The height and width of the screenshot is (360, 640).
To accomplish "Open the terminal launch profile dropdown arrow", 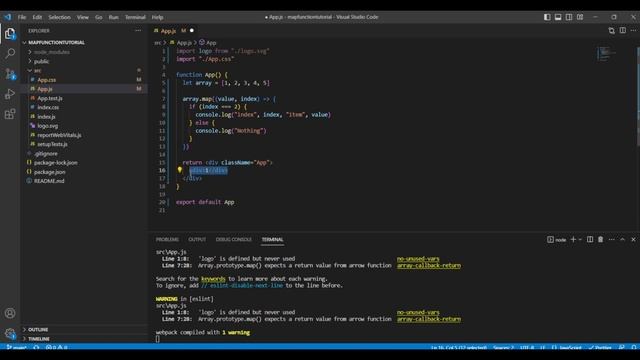I will 580,240.
